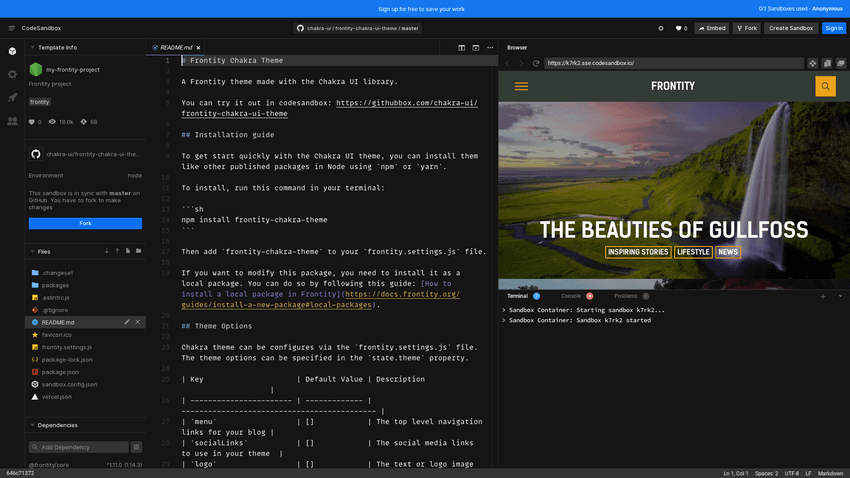Click the browser refresh icon
The image size is (850, 478).
(536, 63)
